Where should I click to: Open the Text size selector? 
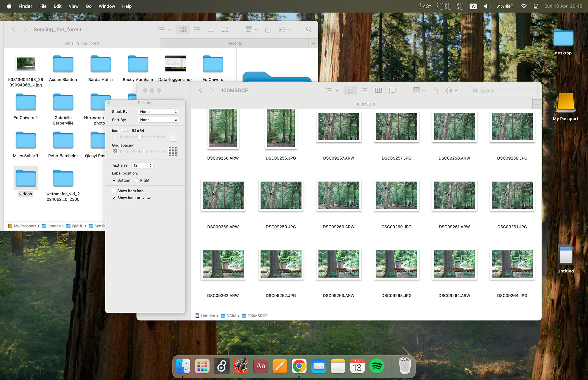(142, 165)
